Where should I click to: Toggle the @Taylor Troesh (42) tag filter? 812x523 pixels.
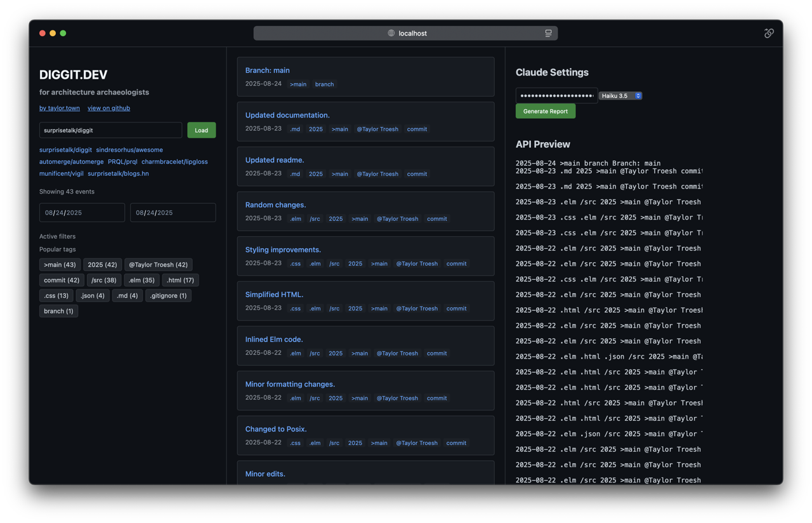[158, 265]
